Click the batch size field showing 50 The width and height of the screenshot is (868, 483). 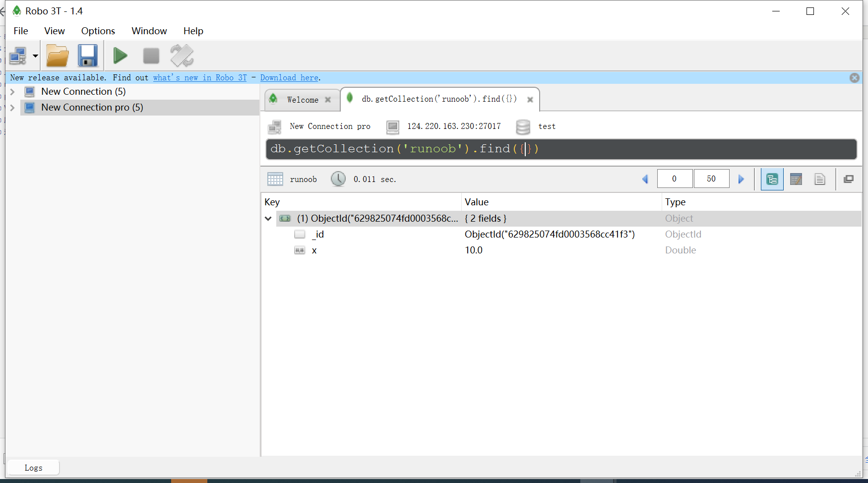pos(712,179)
